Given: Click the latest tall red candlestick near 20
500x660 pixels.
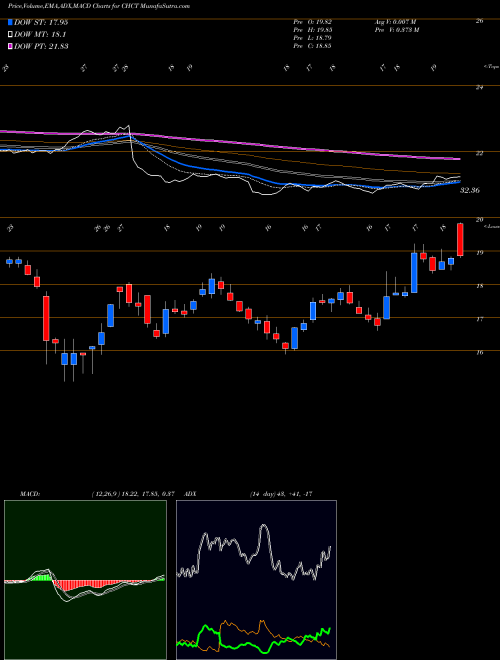Looking at the screenshot, I should [x=460, y=240].
